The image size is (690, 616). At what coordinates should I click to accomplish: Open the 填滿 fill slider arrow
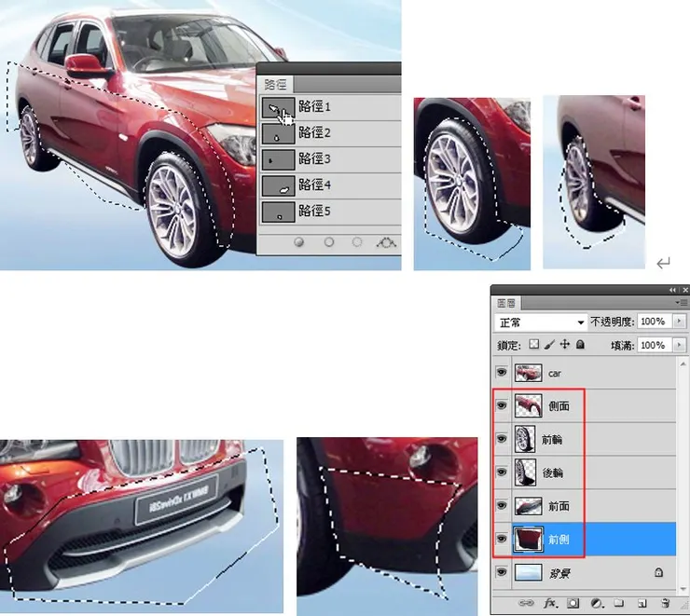click(679, 345)
